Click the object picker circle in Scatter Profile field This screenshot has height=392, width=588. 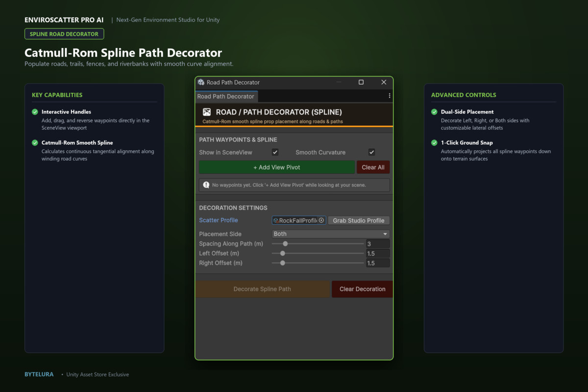coord(321,220)
